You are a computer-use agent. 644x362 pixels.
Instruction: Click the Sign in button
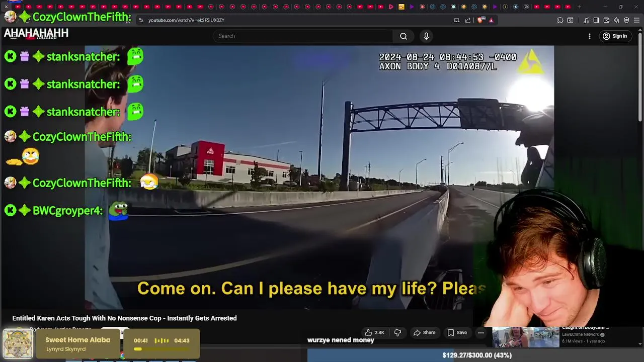(615, 36)
